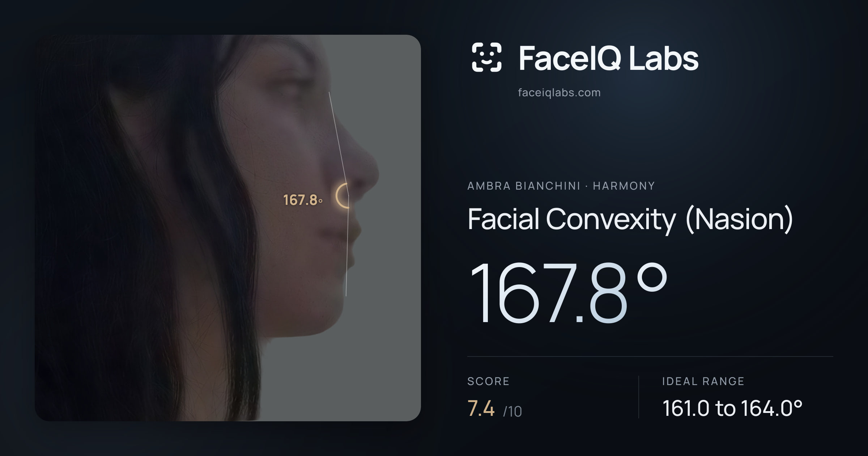Click the angle arc marker near the nose
Screen dimensions: 868x456
click(342, 196)
